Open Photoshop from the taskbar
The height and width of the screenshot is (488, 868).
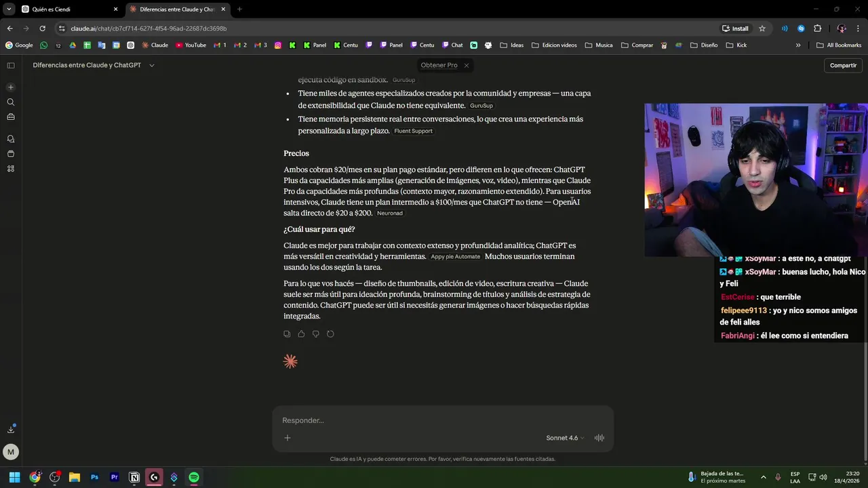[94, 477]
